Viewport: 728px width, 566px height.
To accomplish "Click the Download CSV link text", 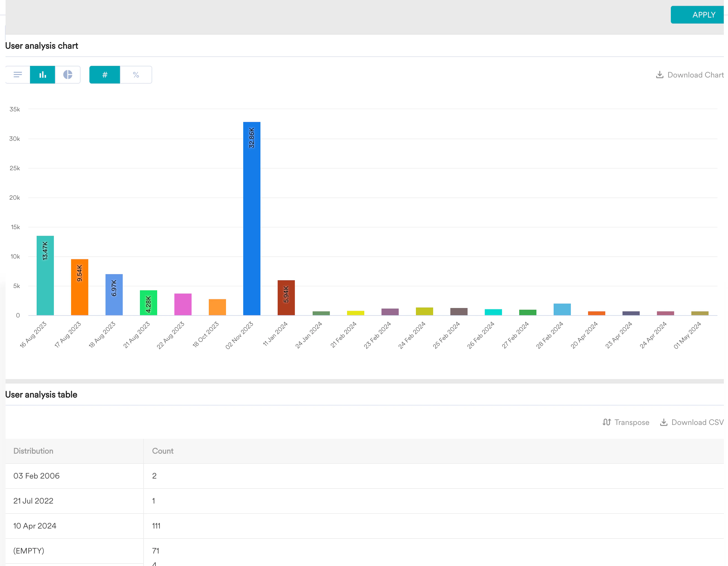I will click(697, 422).
